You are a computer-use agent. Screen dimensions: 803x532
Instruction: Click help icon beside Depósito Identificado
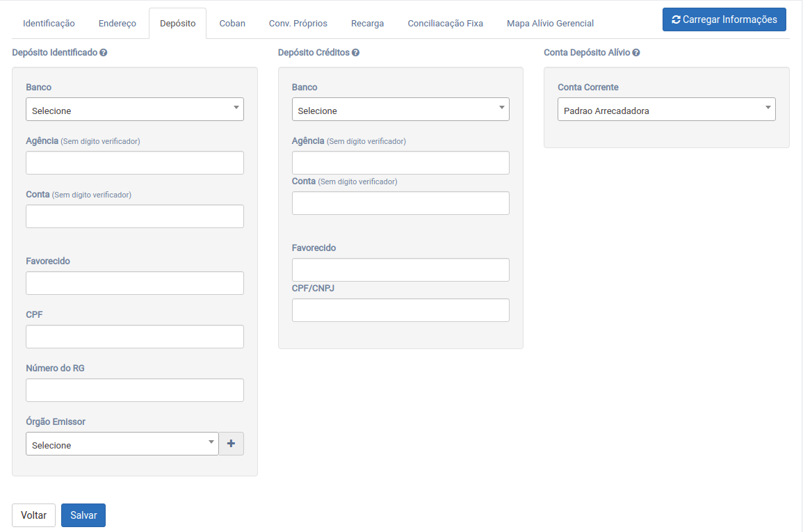pos(104,53)
